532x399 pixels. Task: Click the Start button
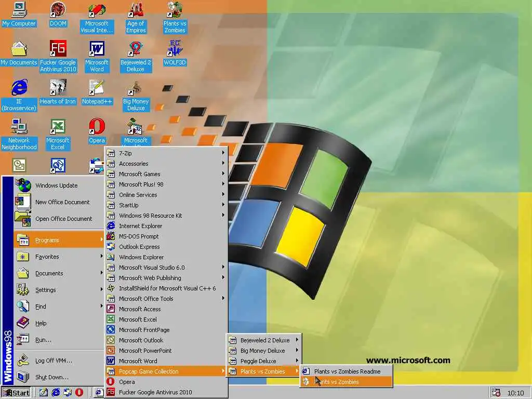click(16, 393)
